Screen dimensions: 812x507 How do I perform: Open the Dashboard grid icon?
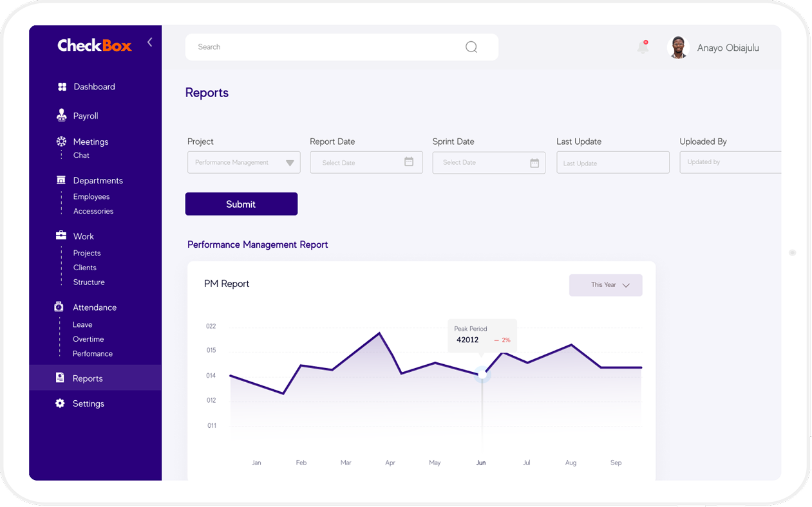(x=62, y=87)
